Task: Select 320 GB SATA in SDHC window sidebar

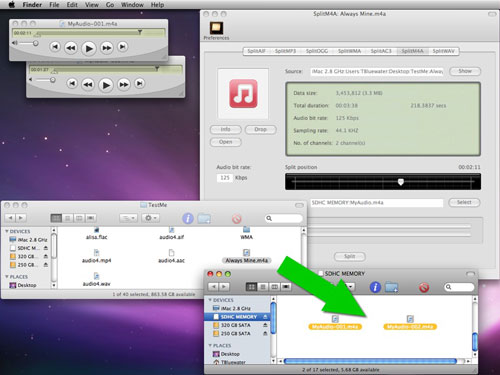Action: point(236,325)
